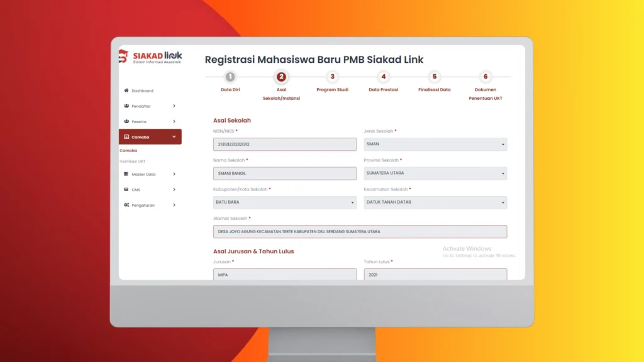This screenshot has width=644, height=362.
Task: Expand the Peserta menu chevron
Action: (174, 121)
